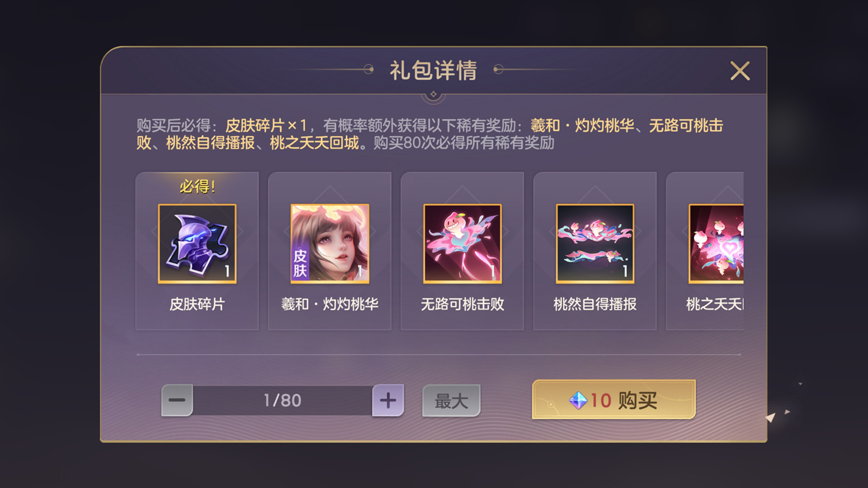868x488 pixels.
Task: Click the 1/80 quantity field
Action: 283,401
